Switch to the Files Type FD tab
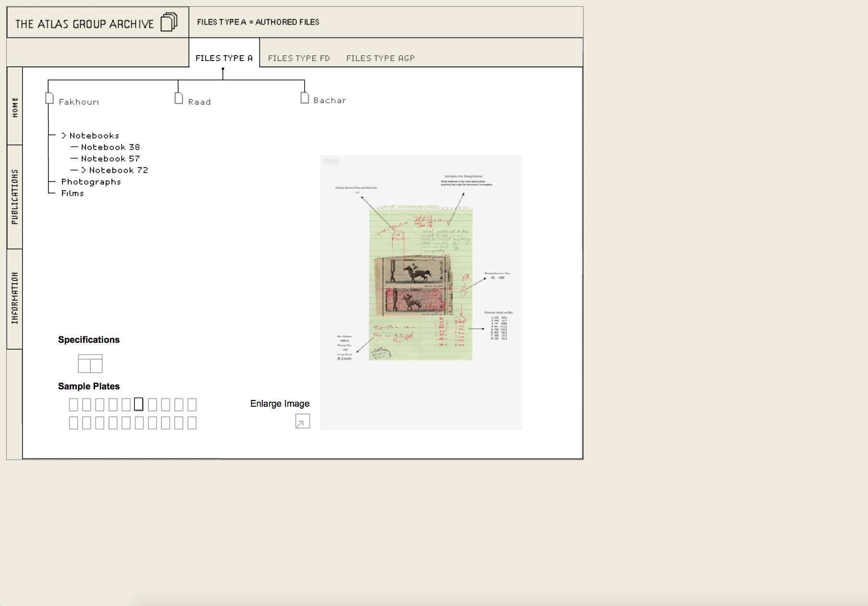The height and width of the screenshot is (606, 868). click(x=299, y=58)
